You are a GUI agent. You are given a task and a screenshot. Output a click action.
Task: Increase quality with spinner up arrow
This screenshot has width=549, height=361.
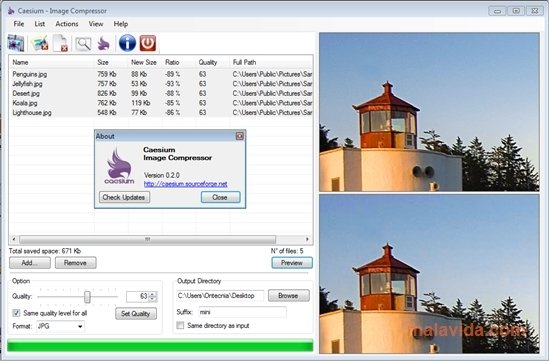coord(152,294)
